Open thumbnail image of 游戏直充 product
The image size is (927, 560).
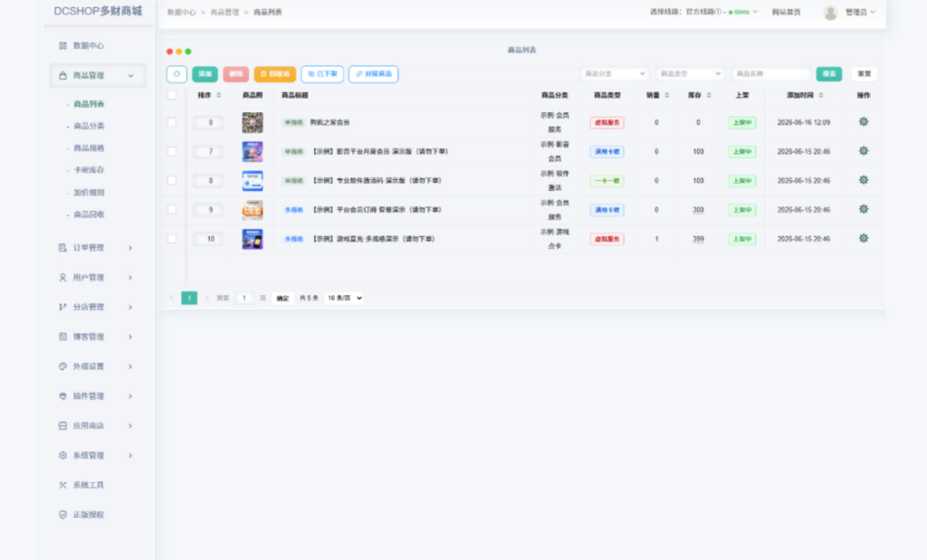coord(253,239)
